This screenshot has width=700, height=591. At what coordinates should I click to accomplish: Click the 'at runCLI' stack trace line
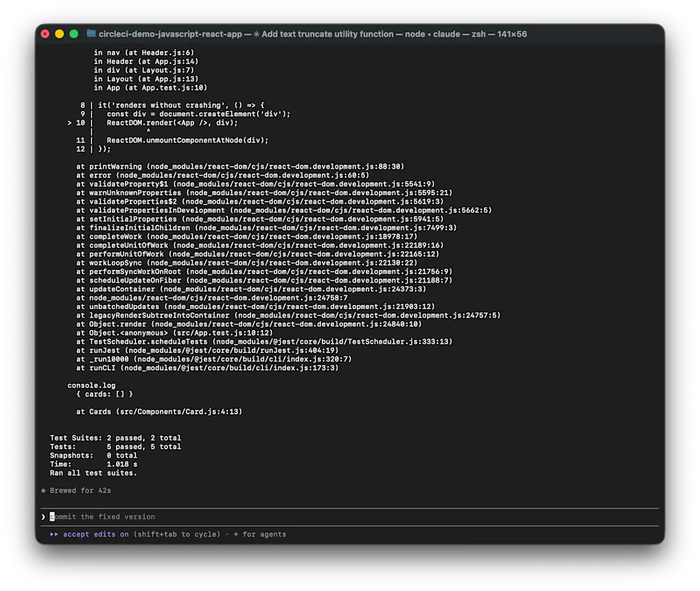click(207, 368)
